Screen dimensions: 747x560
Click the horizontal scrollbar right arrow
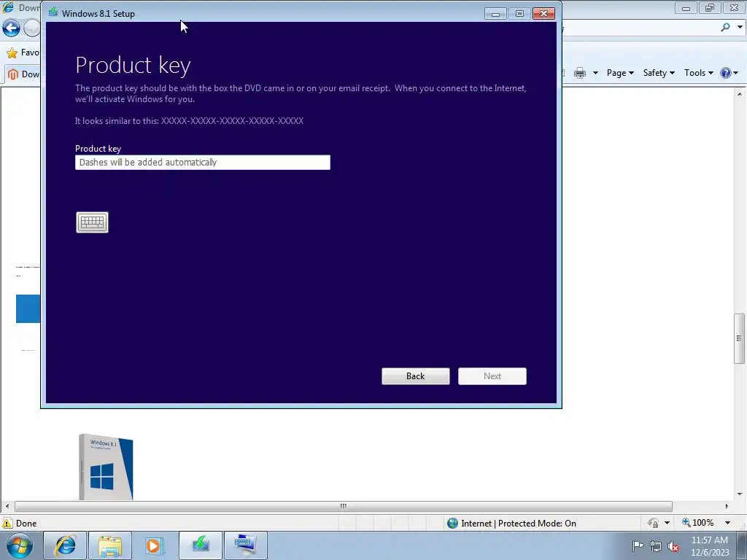(727, 506)
